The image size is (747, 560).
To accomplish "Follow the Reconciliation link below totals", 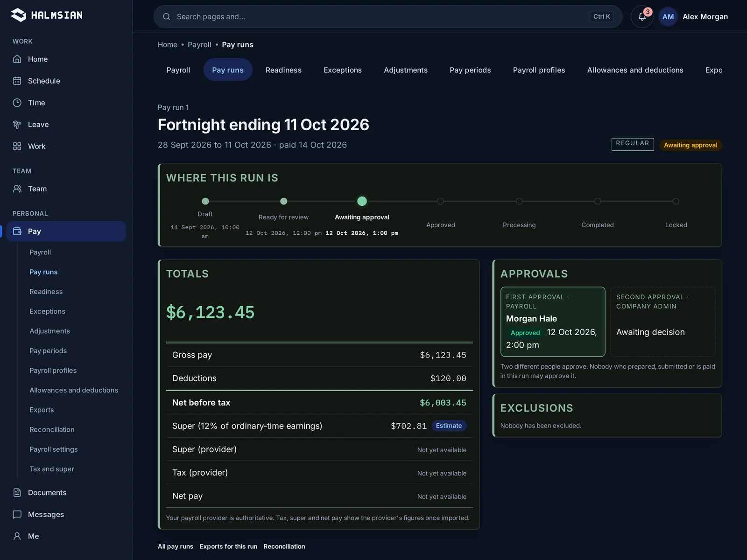I will click(284, 546).
